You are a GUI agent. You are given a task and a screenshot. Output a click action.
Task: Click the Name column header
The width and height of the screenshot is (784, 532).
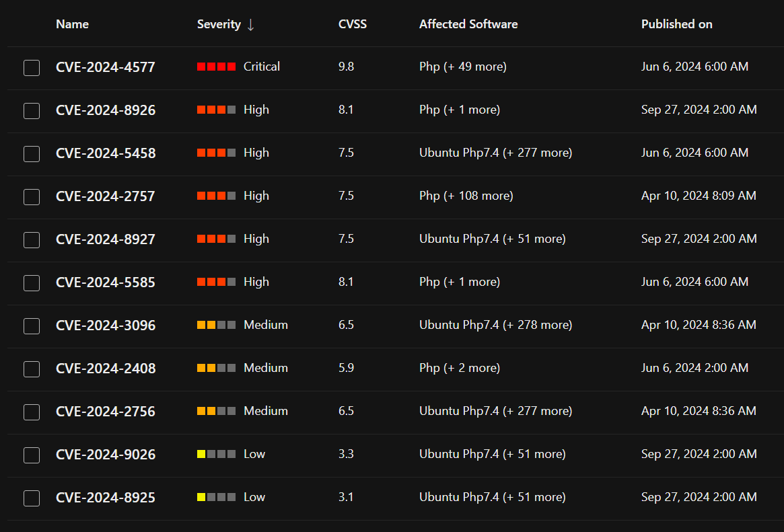point(72,24)
